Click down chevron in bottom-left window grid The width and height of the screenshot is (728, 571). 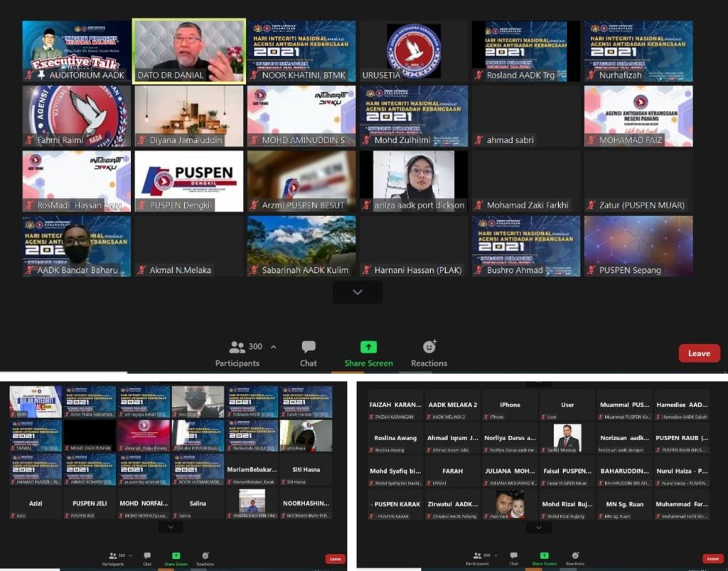[x=171, y=527]
